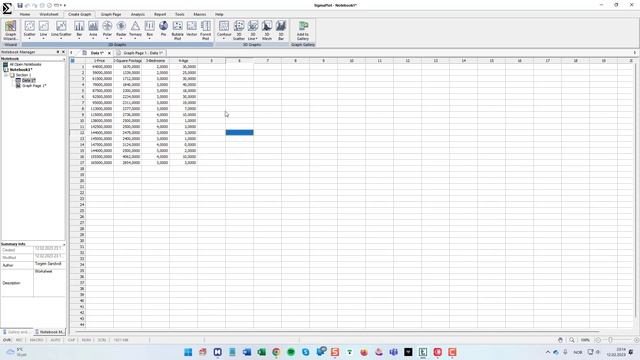640x360 pixels.
Task: Open the Help ribbon tab
Action: click(x=219, y=14)
